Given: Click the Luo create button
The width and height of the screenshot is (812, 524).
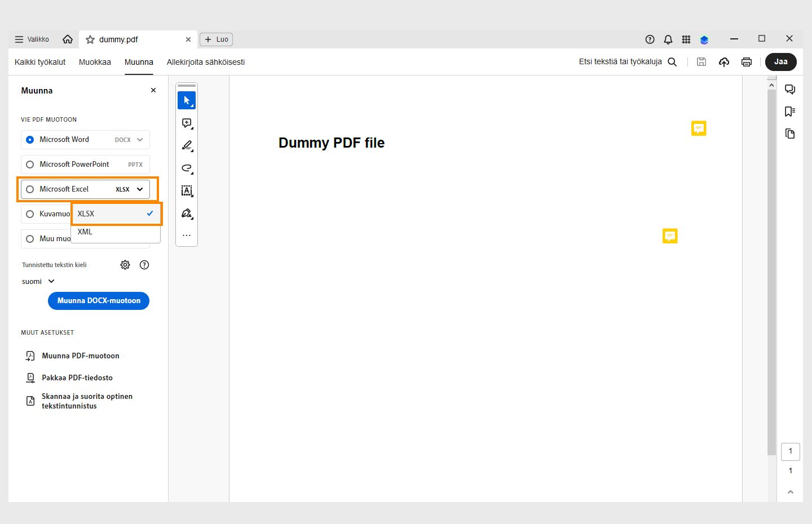Looking at the screenshot, I should click(217, 39).
